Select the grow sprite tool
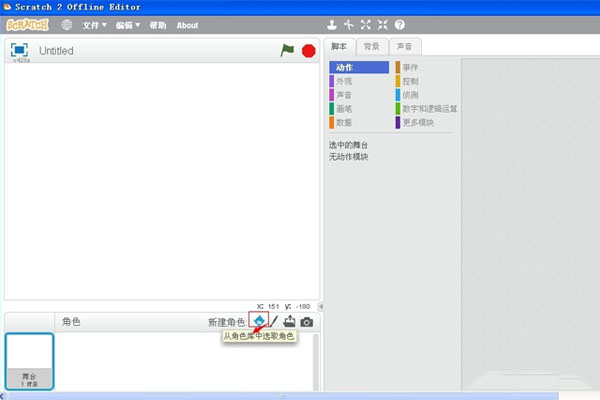 (366, 25)
